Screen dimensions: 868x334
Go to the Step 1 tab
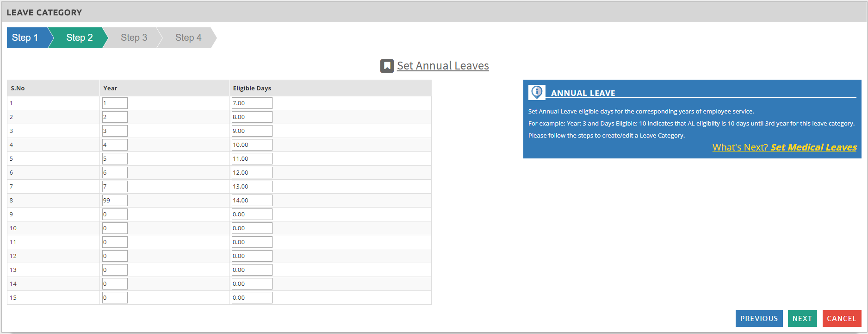(25, 38)
